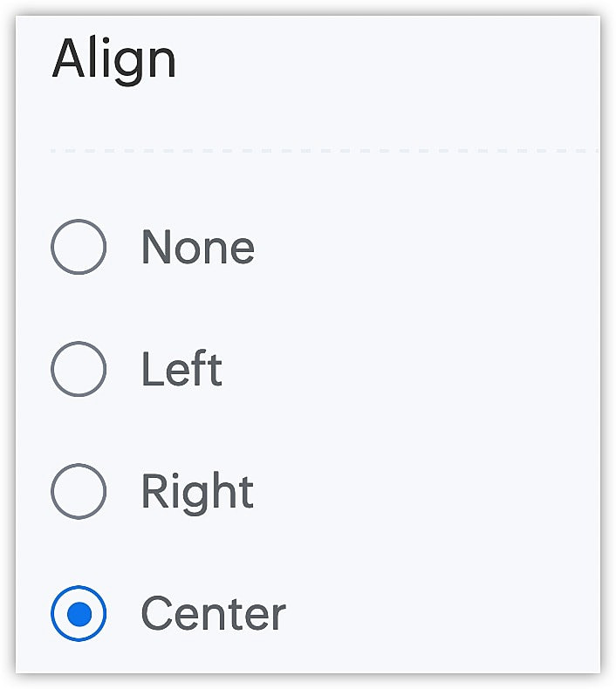Click the empty circle beside None
Viewport: 616px width, 689px height.
[79, 247]
